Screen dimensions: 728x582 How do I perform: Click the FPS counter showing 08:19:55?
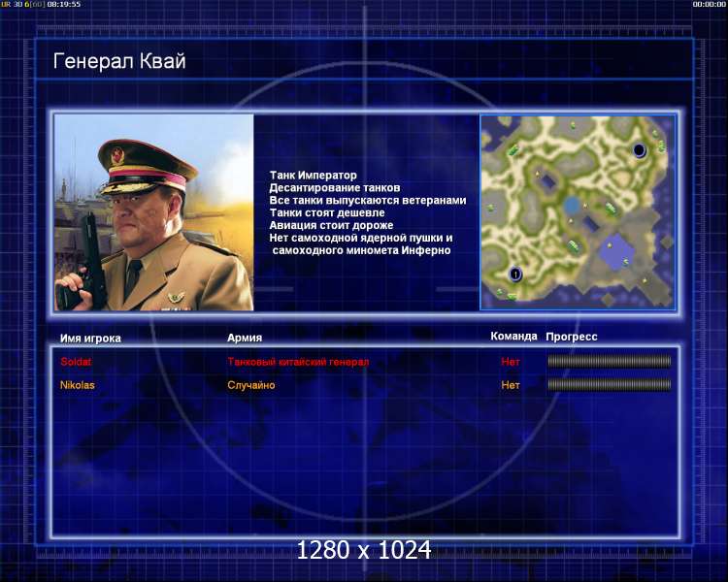pyautogui.click(x=41, y=4)
